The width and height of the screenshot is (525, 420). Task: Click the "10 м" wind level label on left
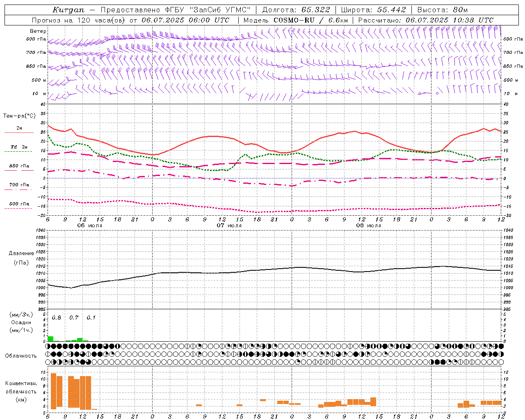click(40, 94)
